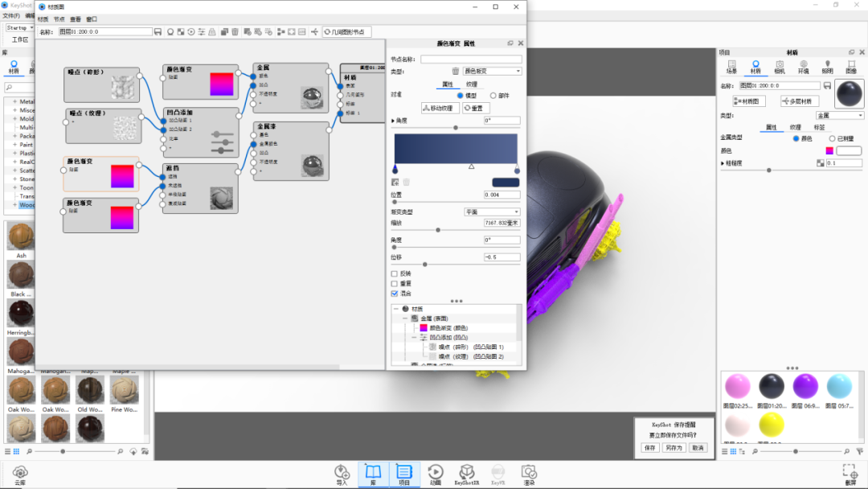868x489 pixels.
Task: Switch to 标签 tab in project material panel
Action: pyautogui.click(x=819, y=127)
